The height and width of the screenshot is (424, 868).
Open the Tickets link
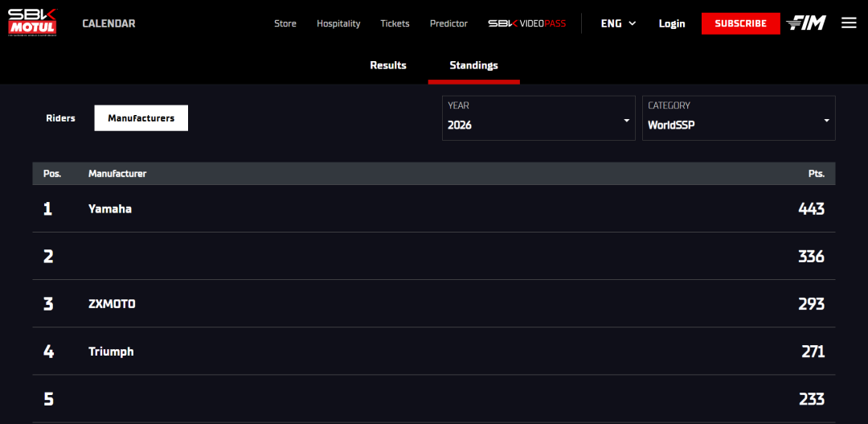coord(395,23)
